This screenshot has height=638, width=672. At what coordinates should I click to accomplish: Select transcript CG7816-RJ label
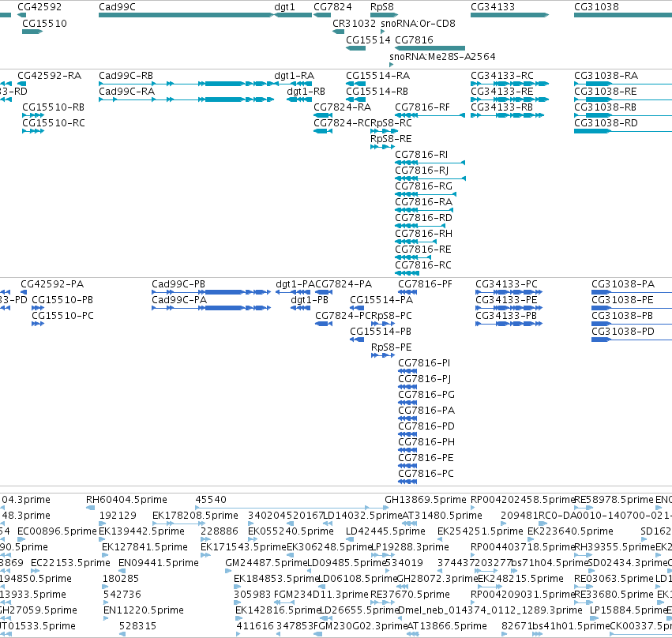(422, 171)
